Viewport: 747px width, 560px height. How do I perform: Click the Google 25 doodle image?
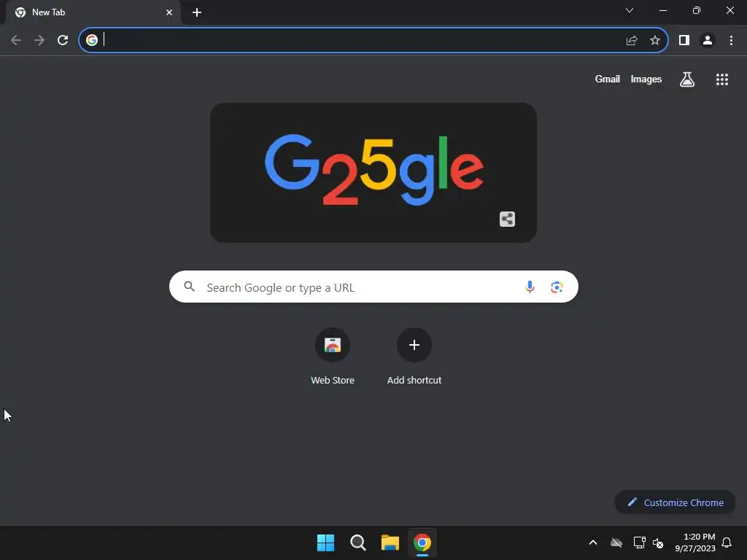(373, 172)
